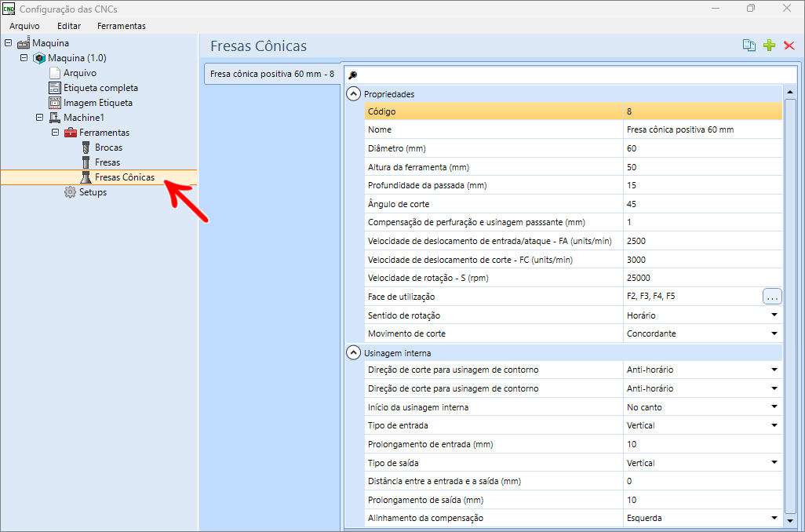Collapse the Propriedades section
This screenshot has height=532, width=805.
[x=353, y=94]
